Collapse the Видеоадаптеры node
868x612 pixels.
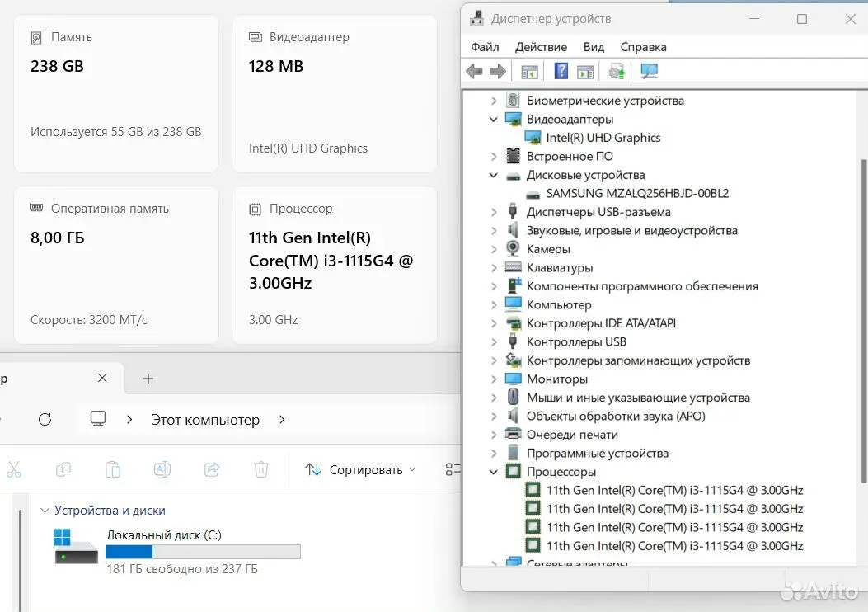tap(494, 119)
